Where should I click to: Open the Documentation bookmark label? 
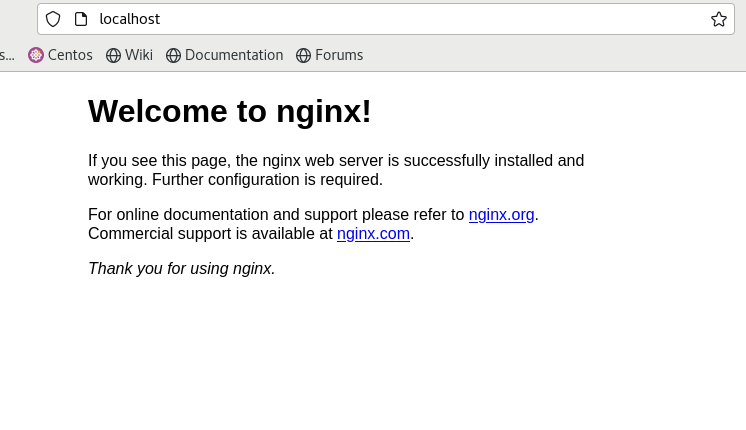(234, 55)
